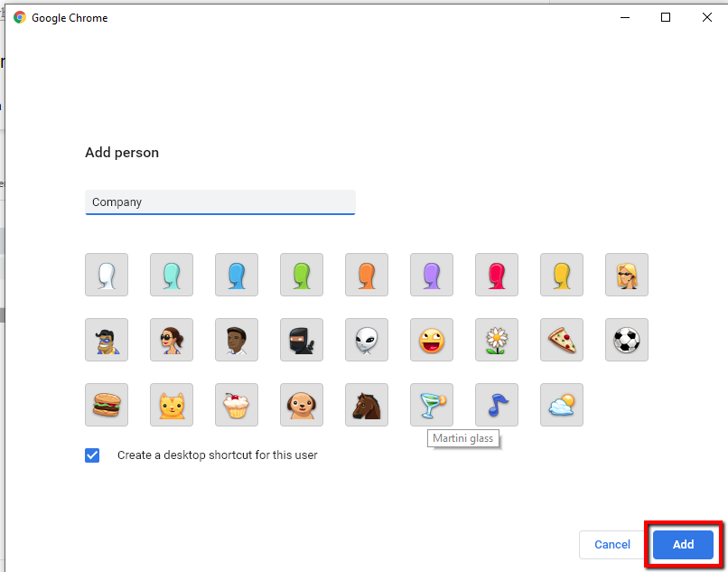Choose the woman with sunglasses avatar
728x572 pixels.
[x=172, y=340]
